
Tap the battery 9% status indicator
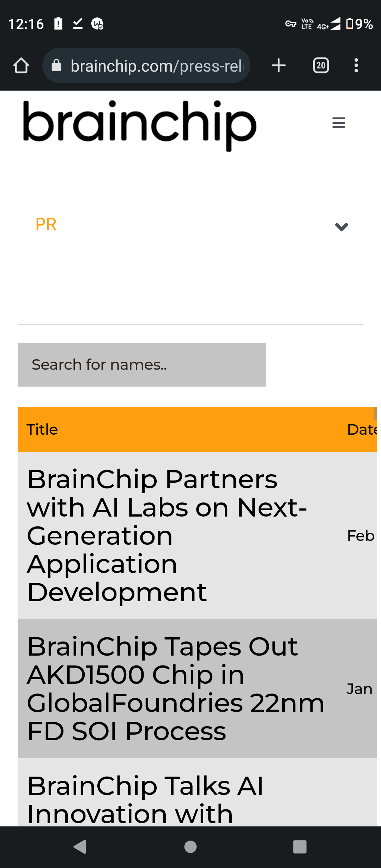coord(359,24)
